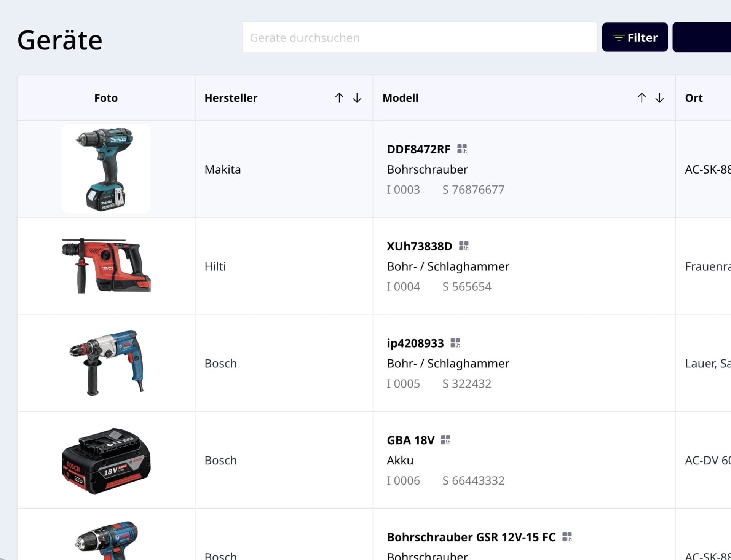Click the red Hilti hammer photo

106,266
